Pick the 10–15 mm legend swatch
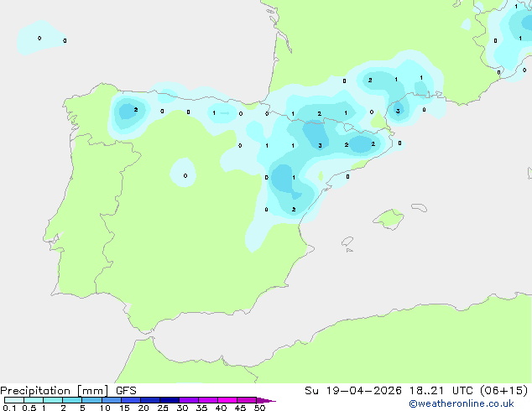 (112, 400)
